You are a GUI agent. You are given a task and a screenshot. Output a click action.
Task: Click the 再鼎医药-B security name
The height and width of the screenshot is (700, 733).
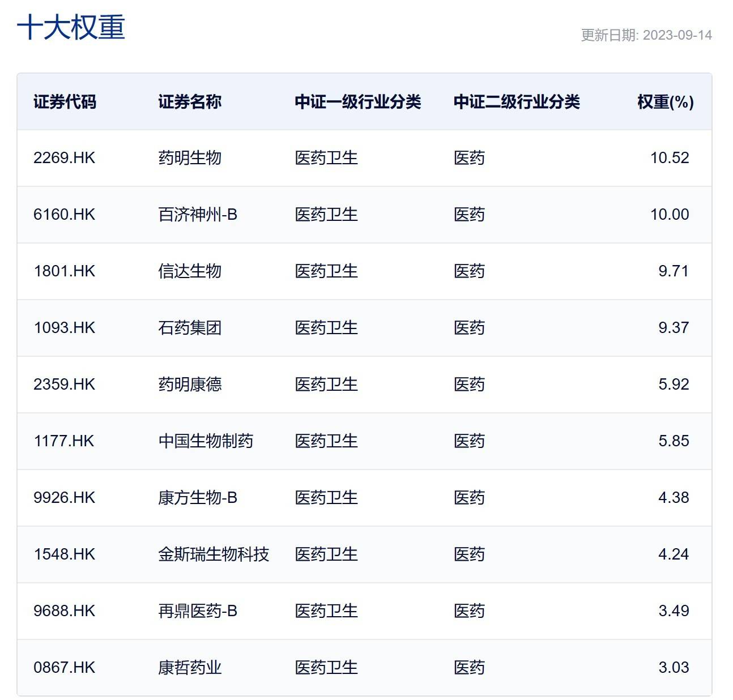point(197,611)
